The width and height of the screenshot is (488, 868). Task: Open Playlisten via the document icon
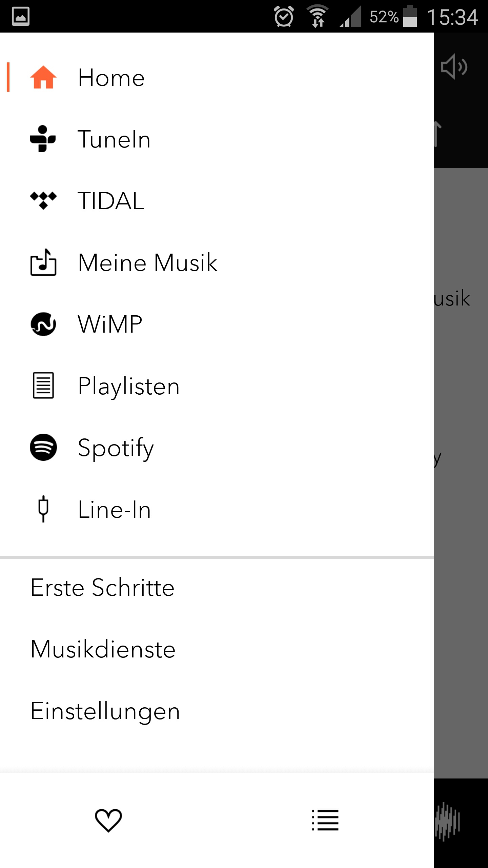click(x=43, y=386)
